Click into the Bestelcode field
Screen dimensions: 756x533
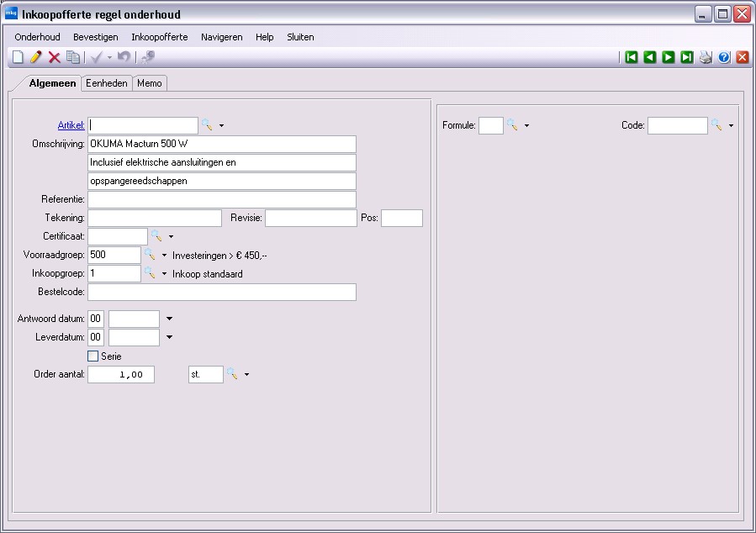point(222,292)
